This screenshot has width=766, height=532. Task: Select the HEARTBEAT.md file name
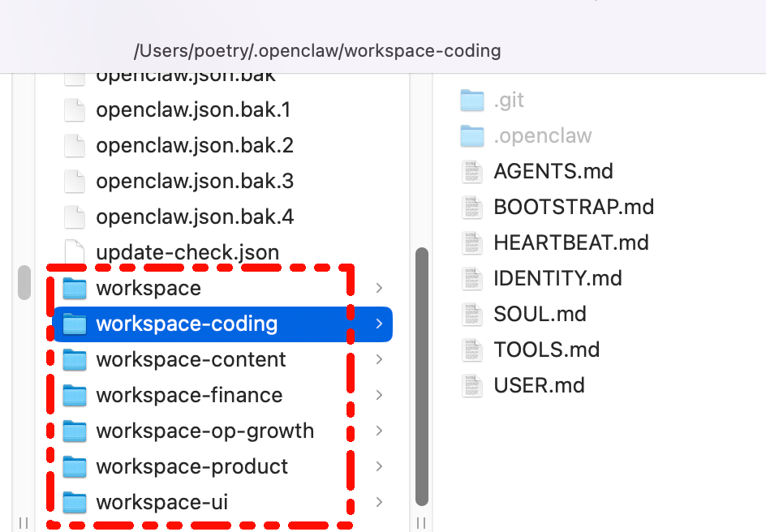tap(570, 242)
